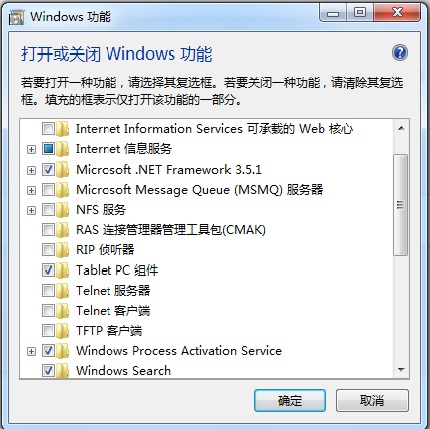Image resolution: width=430 pixels, height=429 pixels.
Task: Expand the Microsoft Message Queue (MSMQ) node
Action: [x=31, y=190]
